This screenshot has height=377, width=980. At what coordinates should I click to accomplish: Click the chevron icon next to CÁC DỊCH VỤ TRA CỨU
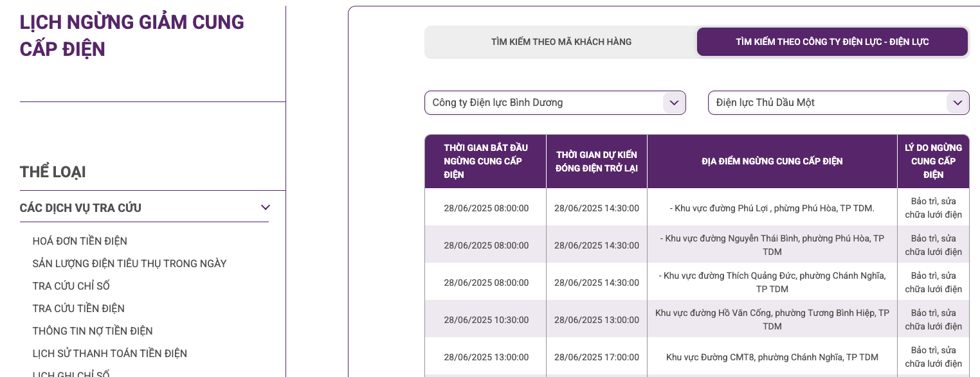click(265, 207)
